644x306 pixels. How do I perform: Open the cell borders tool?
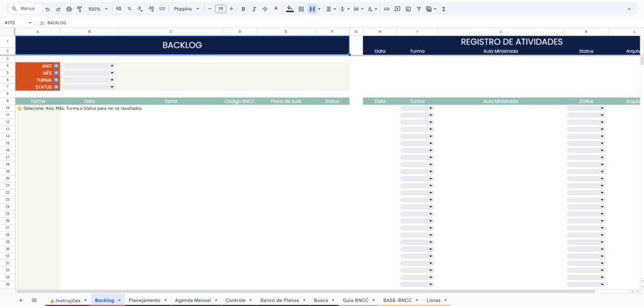point(301,9)
